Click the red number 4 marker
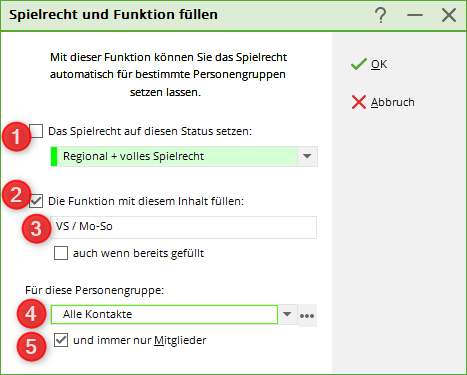 click(x=31, y=314)
